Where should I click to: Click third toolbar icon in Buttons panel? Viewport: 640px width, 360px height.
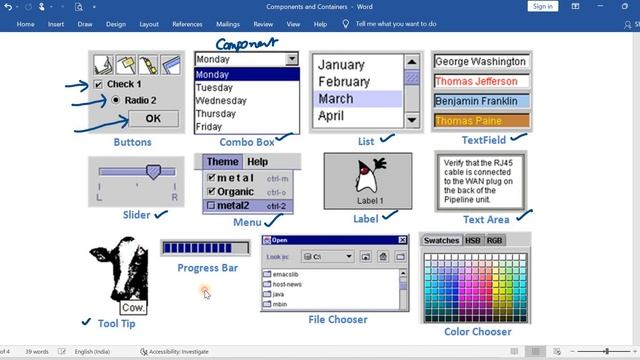[x=148, y=64]
